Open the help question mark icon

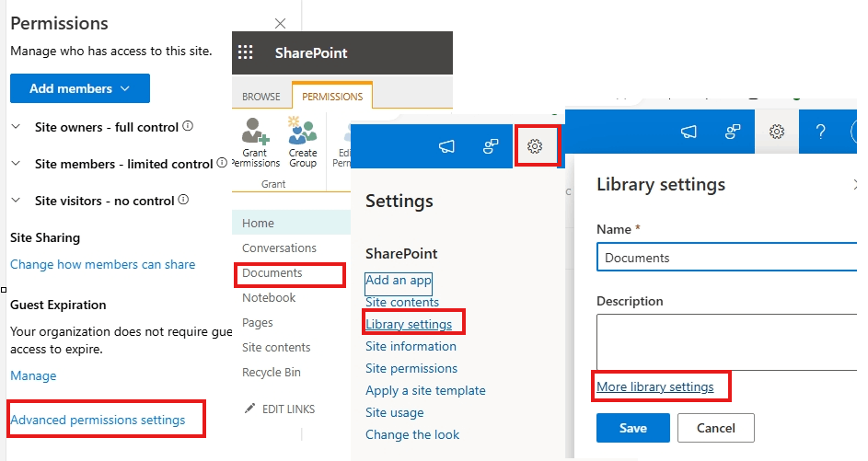pos(820,132)
